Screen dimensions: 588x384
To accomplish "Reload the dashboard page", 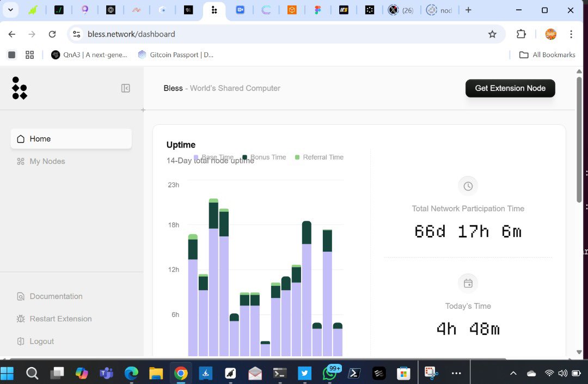I will point(52,34).
